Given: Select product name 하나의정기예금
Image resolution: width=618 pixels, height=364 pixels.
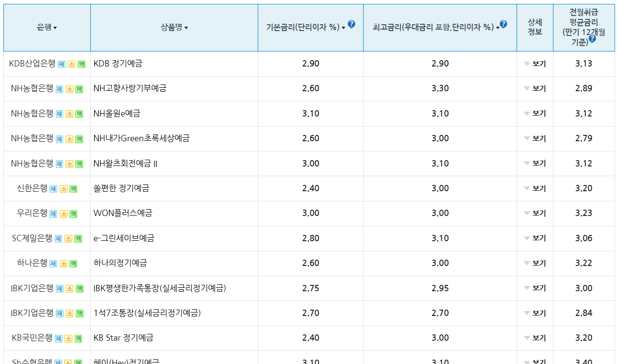Looking at the screenshot, I should (x=120, y=263).
